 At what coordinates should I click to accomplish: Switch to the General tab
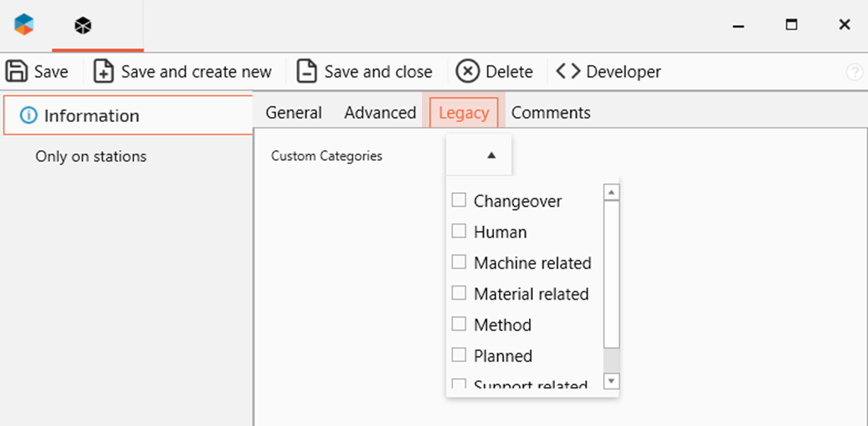[293, 113]
